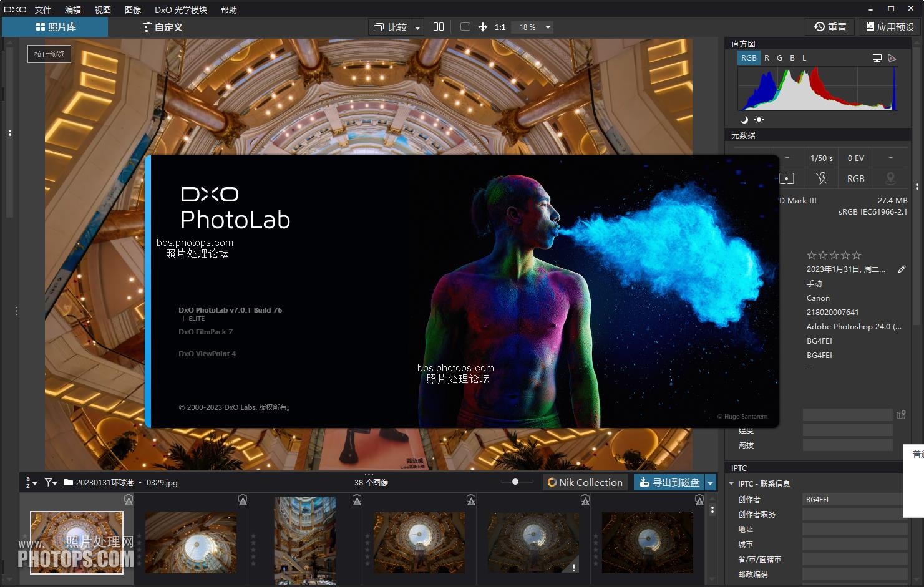The height and width of the screenshot is (587, 924).
Task: Toggle side-by-side split view icon
Action: (439, 27)
